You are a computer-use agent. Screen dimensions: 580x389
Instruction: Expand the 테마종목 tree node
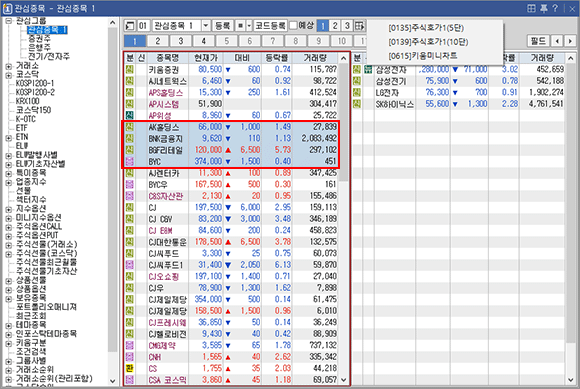tap(9, 325)
